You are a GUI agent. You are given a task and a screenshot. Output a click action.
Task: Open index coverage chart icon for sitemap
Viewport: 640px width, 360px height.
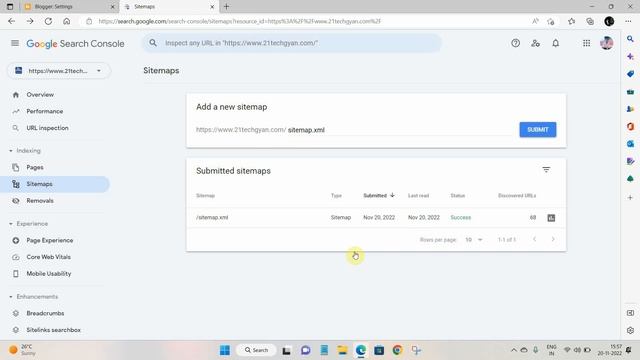coord(551,218)
